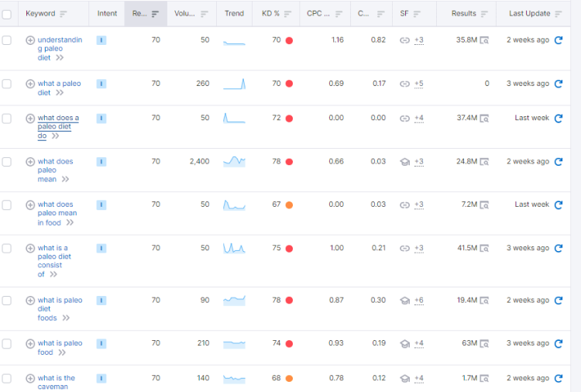Sort by CPC column header
The height and width of the screenshot is (392, 581).
[x=325, y=14]
